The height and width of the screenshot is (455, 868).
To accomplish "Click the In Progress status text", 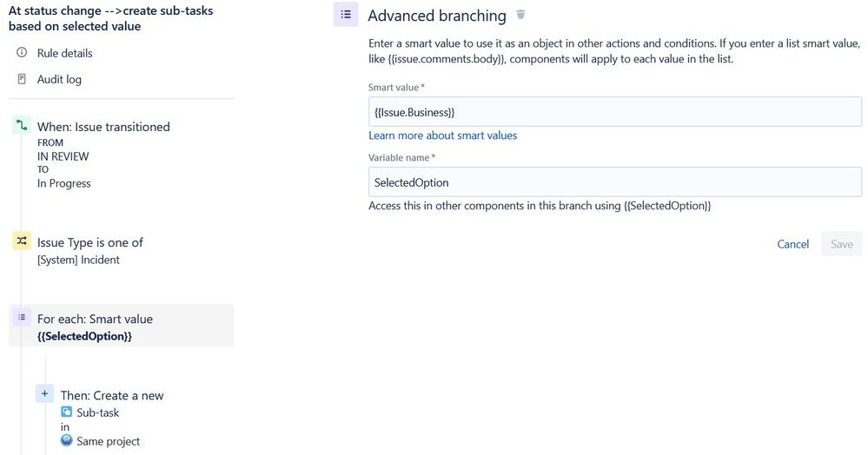I will [x=63, y=183].
